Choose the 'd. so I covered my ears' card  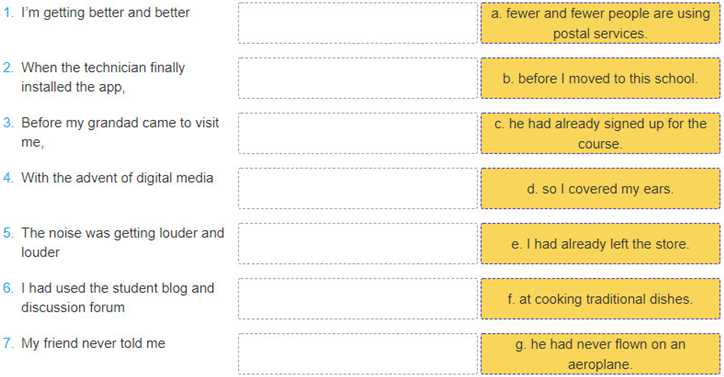tap(600, 188)
